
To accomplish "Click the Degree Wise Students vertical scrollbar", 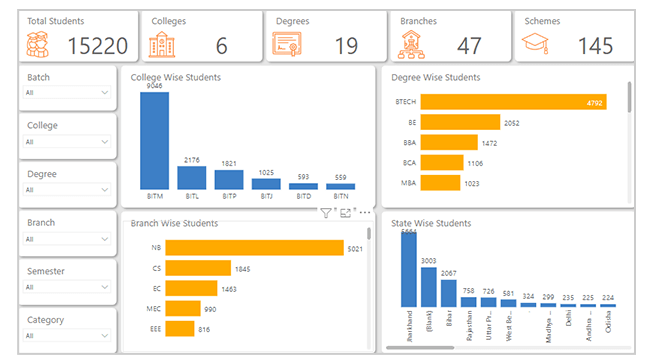I will 630,97.
